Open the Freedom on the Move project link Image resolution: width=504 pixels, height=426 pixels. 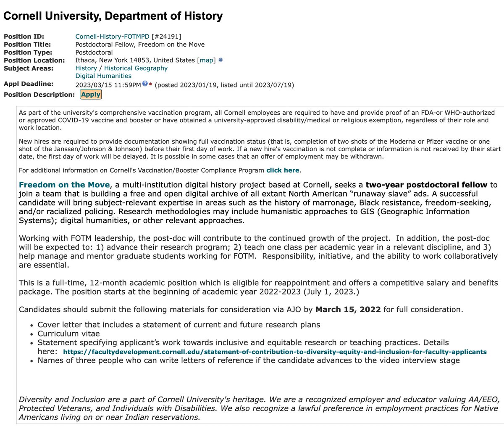point(65,185)
